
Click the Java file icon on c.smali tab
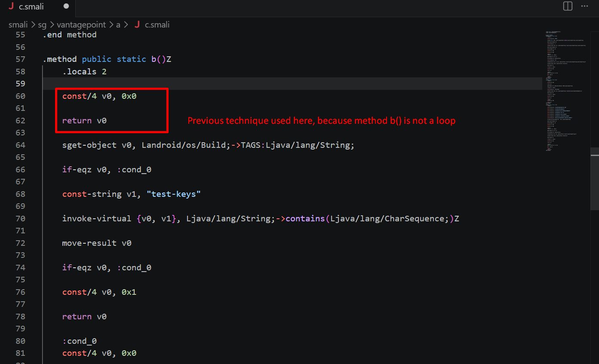click(x=11, y=6)
